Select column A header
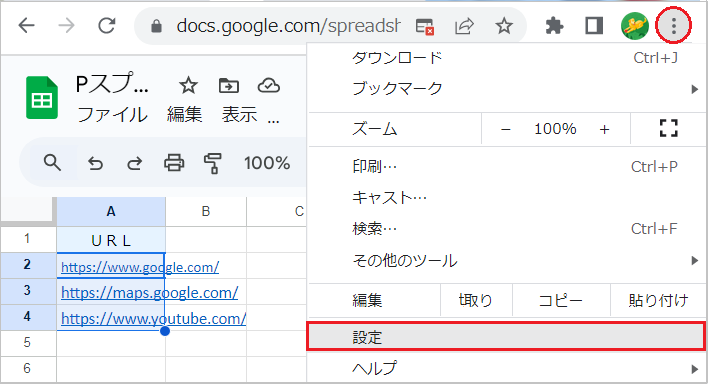Viewport: 710px width, 385px height. (111, 212)
